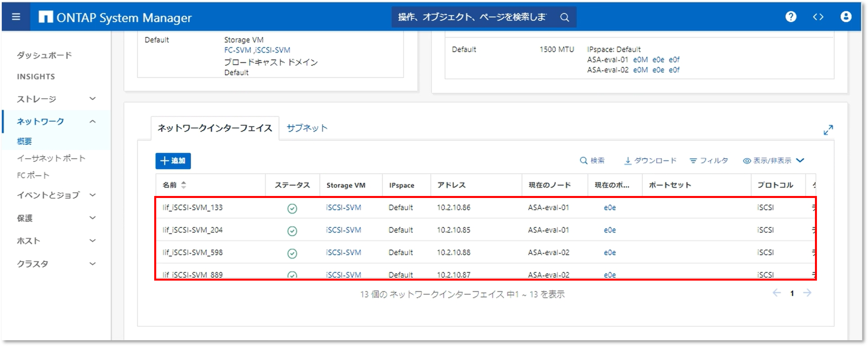Screen dimensions: 868x346
Task: Open iSCSI-SVM link in lif_iSCSI-SVM_204 row
Action: 343,230
